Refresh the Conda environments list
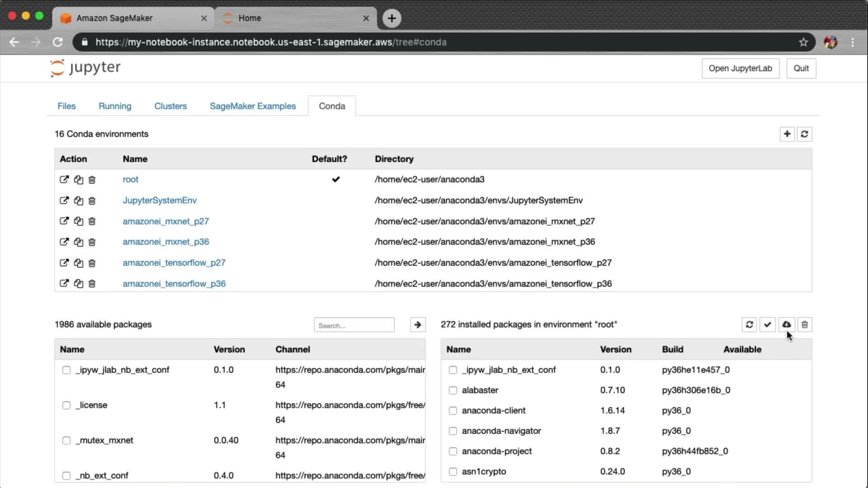This screenshot has width=868, height=488. (804, 134)
